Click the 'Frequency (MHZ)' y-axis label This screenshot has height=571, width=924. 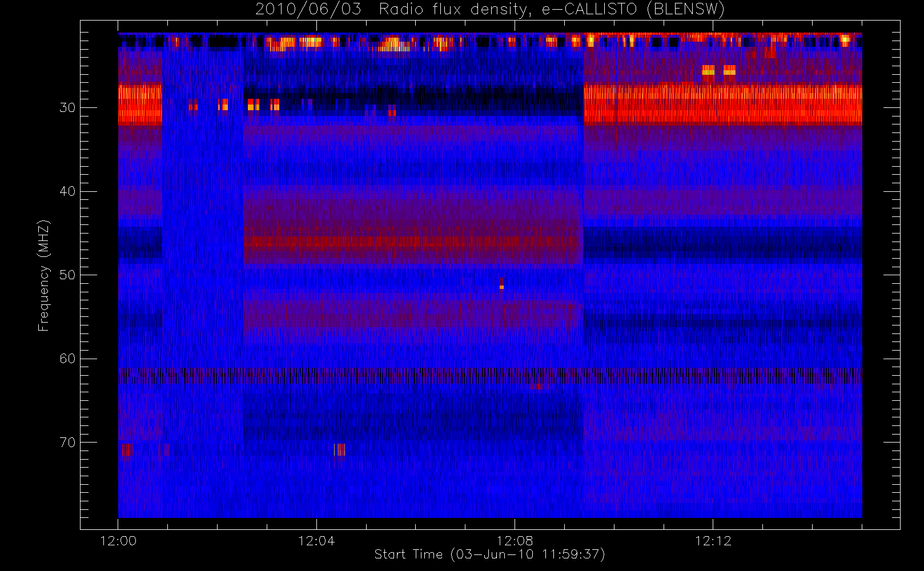[x=43, y=275]
